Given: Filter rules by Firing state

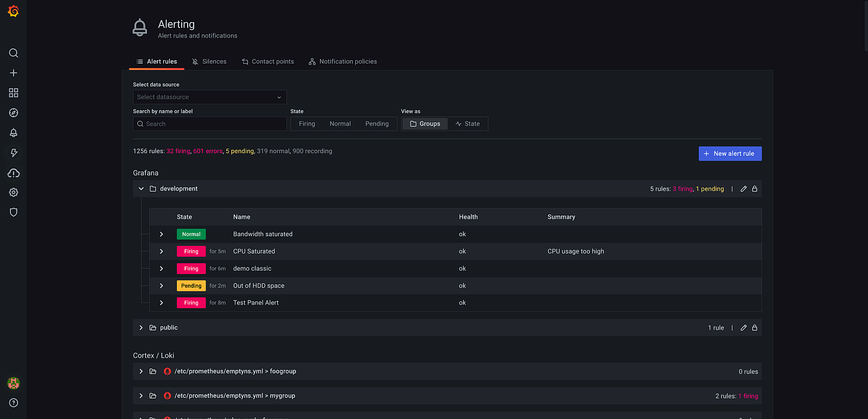Looking at the screenshot, I should click(x=307, y=124).
